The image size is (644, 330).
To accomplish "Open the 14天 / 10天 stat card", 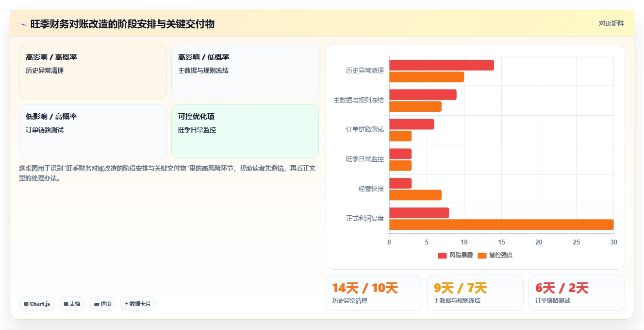I will point(374,293).
